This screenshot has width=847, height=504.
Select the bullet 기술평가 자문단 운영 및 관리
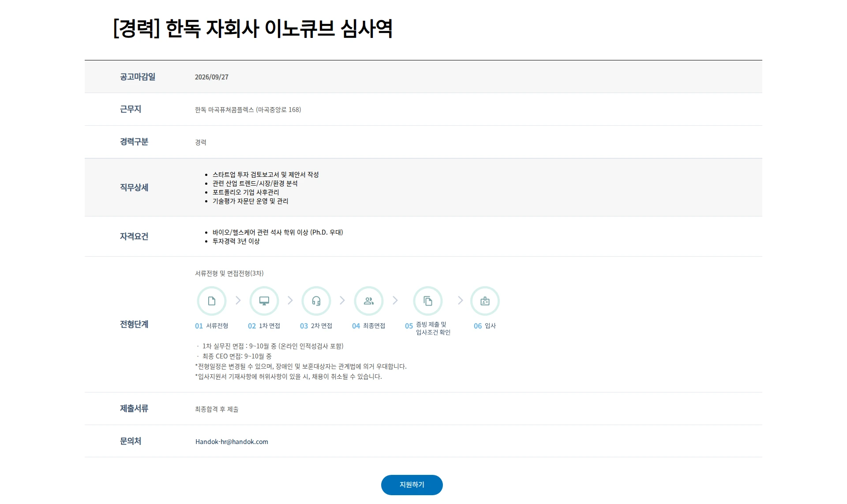pos(250,201)
